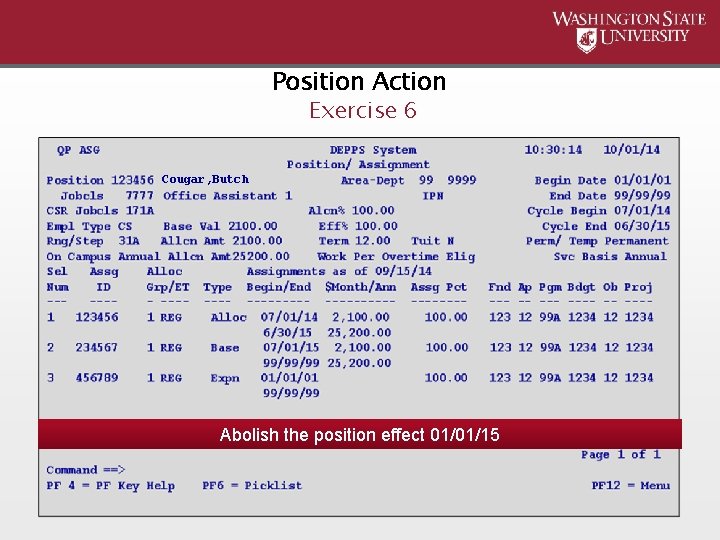Click the Perm/Temp value Permanent
The height and width of the screenshot is (540, 720).
636,241
